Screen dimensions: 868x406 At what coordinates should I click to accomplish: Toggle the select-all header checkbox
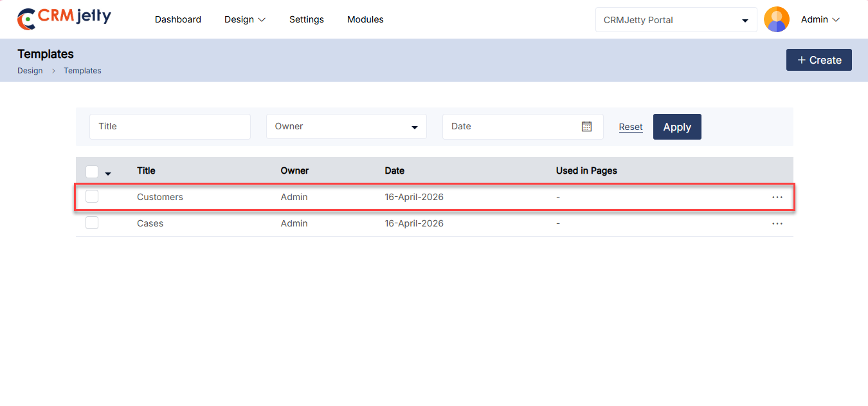pyautogui.click(x=92, y=171)
